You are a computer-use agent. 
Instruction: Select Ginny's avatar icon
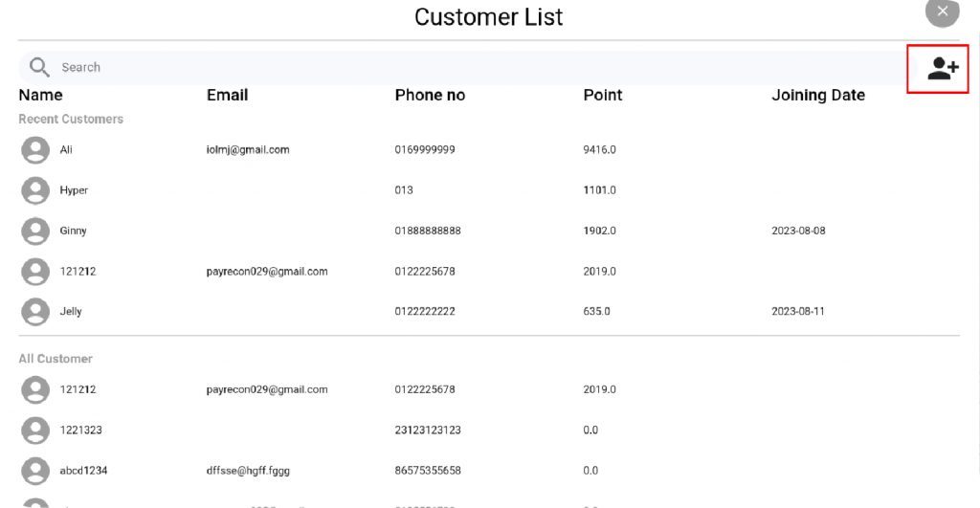35,232
